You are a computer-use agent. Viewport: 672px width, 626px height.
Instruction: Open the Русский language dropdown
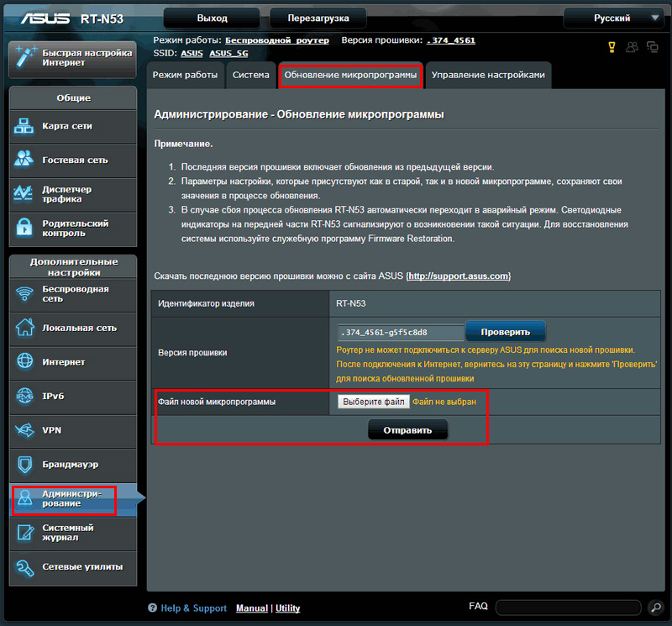click(613, 18)
